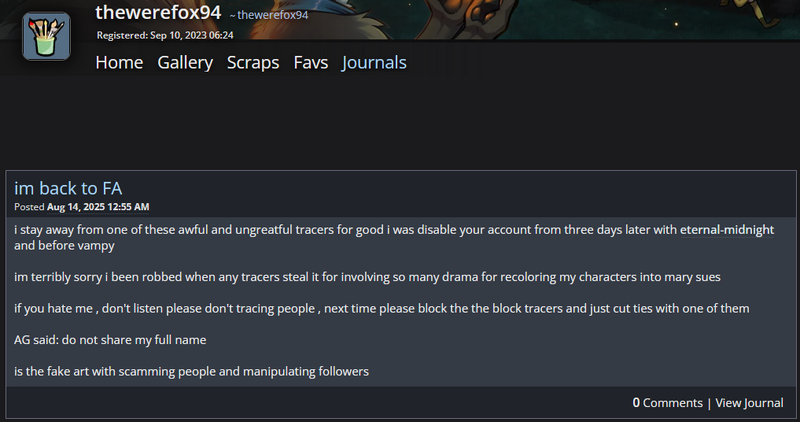Click the "AG said" line of text
Image resolution: width=800 pixels, height=422 pixels.
[x=110, y=340]
